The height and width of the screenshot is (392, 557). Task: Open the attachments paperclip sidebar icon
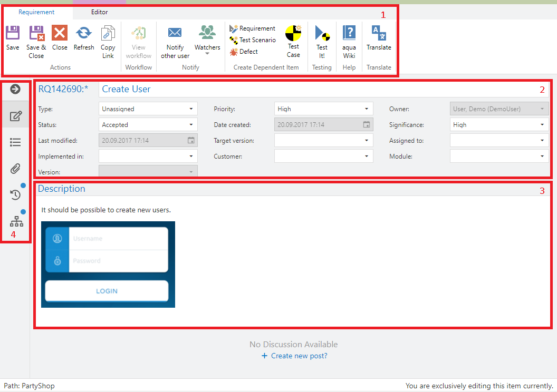click(16, 169)
